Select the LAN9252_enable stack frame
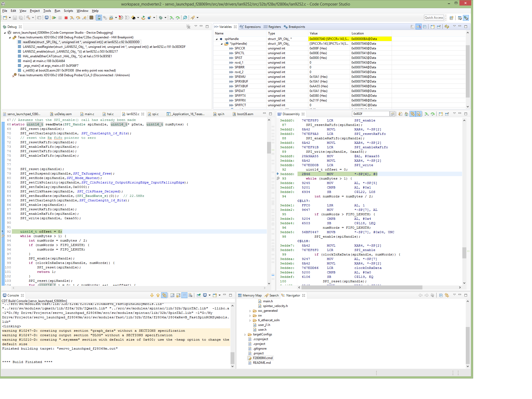 [70, 52]
